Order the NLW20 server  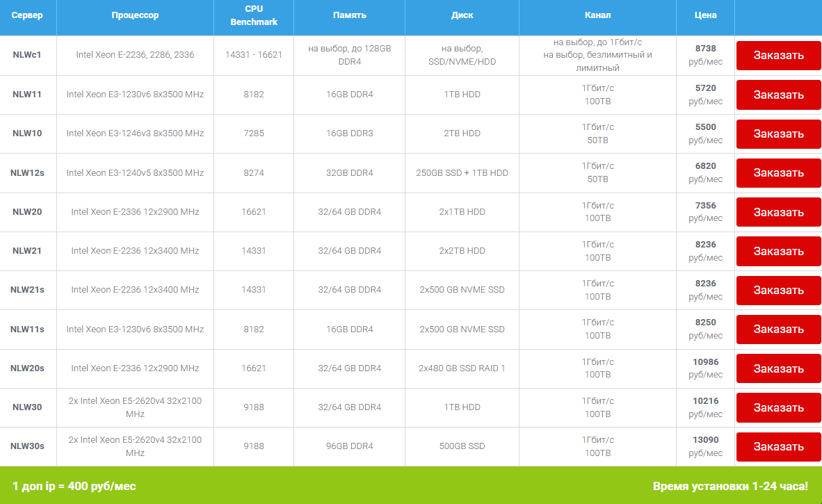click(778, 212)
